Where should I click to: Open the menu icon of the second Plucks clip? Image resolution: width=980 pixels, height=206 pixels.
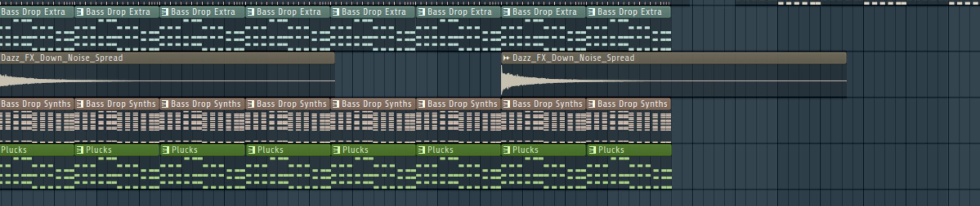click(80, 150)
